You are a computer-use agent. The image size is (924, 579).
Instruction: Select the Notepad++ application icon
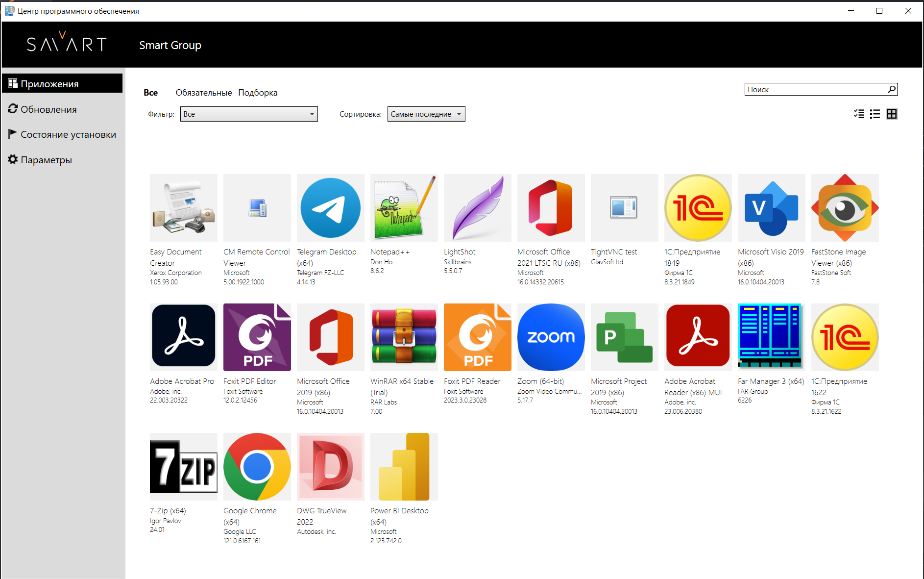[x=404, y=208]
